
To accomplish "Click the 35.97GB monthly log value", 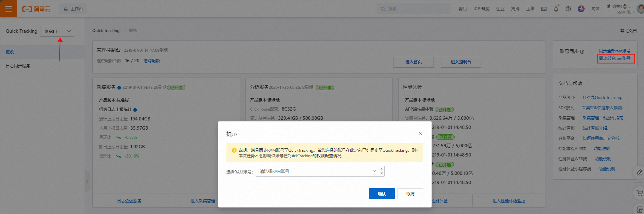I will [139, 128].
